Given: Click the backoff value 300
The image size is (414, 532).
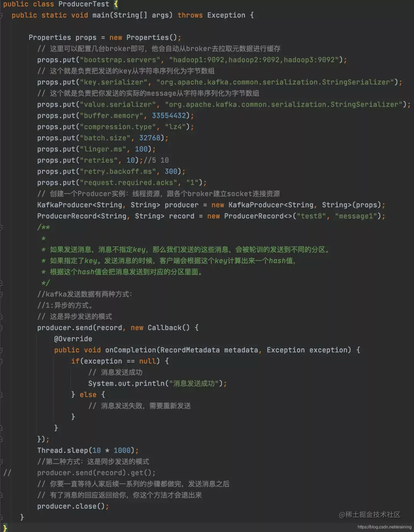Looking at the screenshot, I should coord(171,171).
